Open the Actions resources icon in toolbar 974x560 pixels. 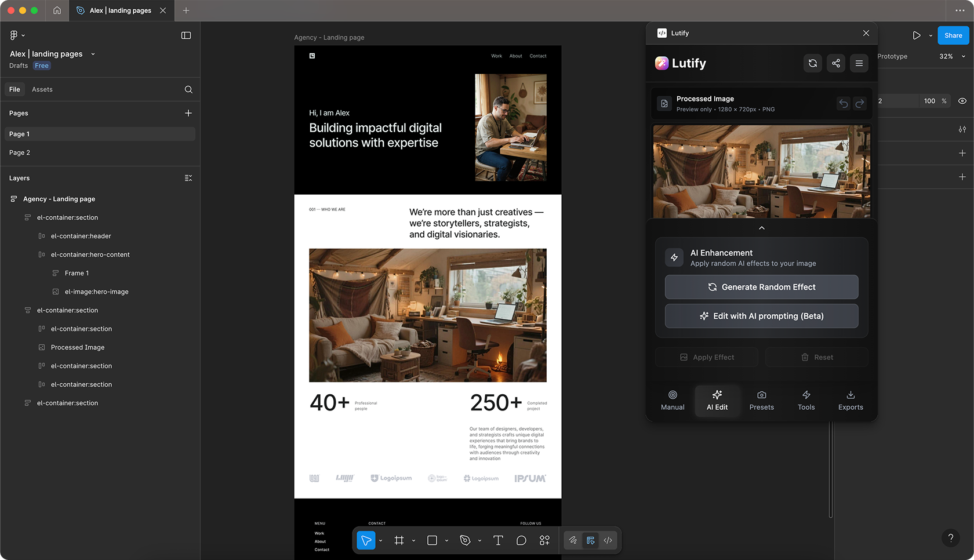click(x=544, y=540)
